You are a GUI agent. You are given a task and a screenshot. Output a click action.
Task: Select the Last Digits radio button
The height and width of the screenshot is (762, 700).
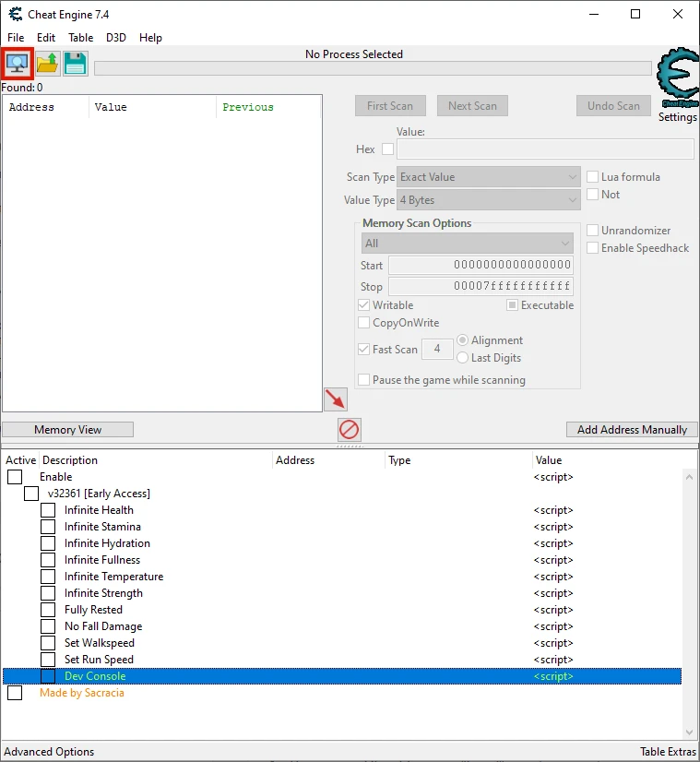pos(462,358)
